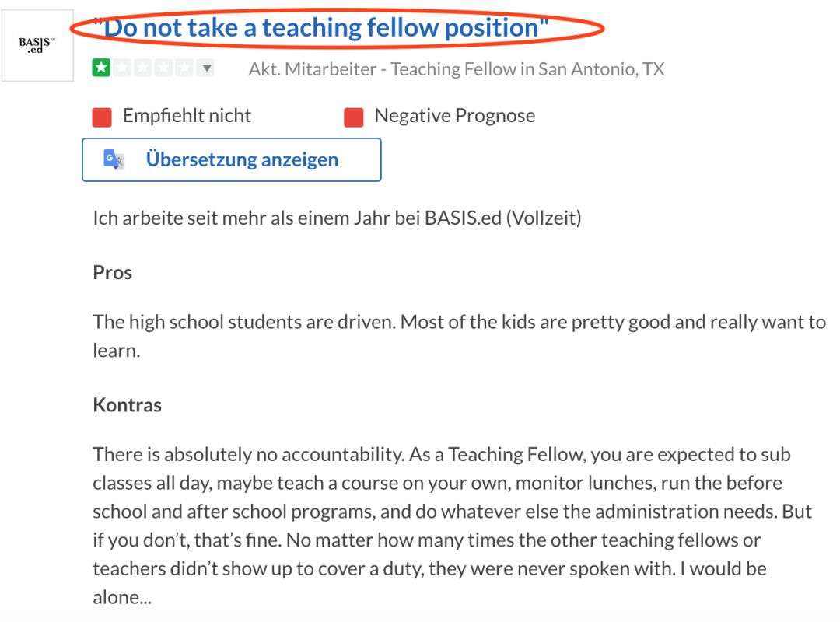This screenshot has width=840, height=622.
Task: Click the Negative Prognose label
Action: [454, 116]
